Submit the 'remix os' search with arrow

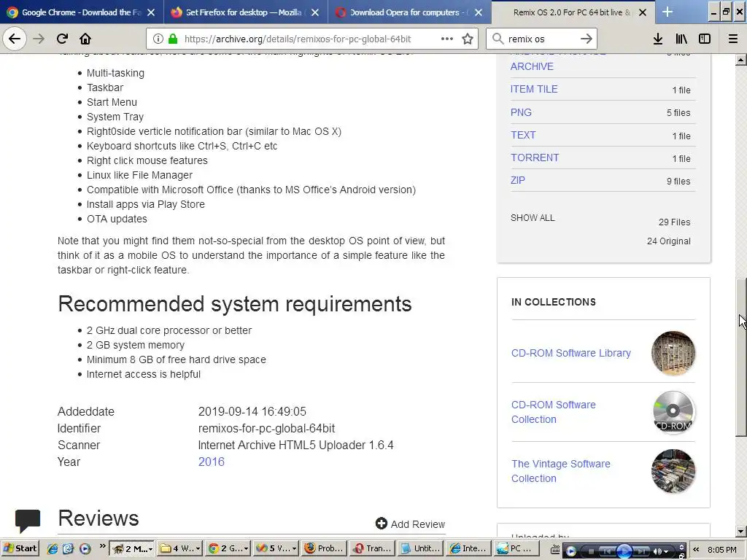click(x=587, y=39)
